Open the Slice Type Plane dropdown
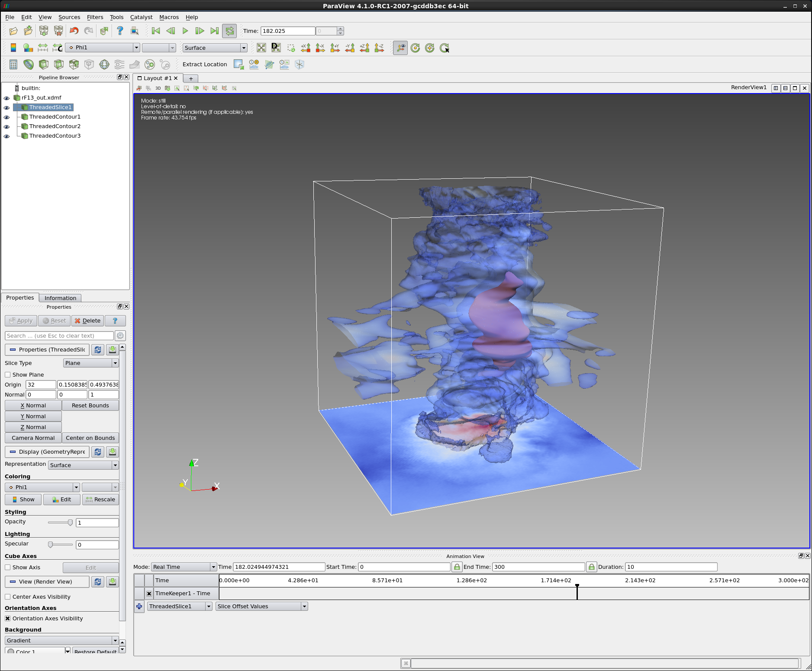The width and height of the screenshot is (812, 671). [x=91, y=363]
